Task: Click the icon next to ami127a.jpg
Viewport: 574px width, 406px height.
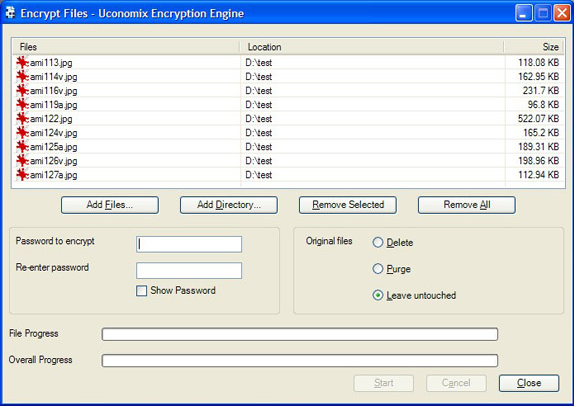Action: [x=22, y=175]
